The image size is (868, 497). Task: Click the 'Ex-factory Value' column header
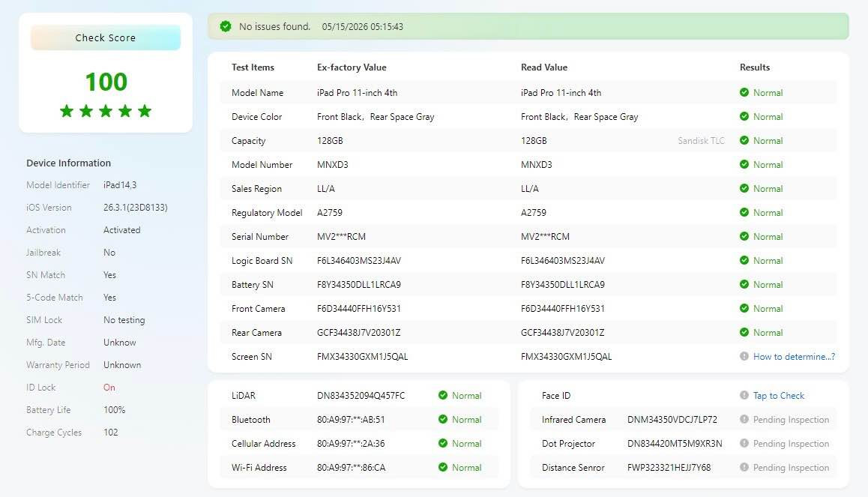352,67
